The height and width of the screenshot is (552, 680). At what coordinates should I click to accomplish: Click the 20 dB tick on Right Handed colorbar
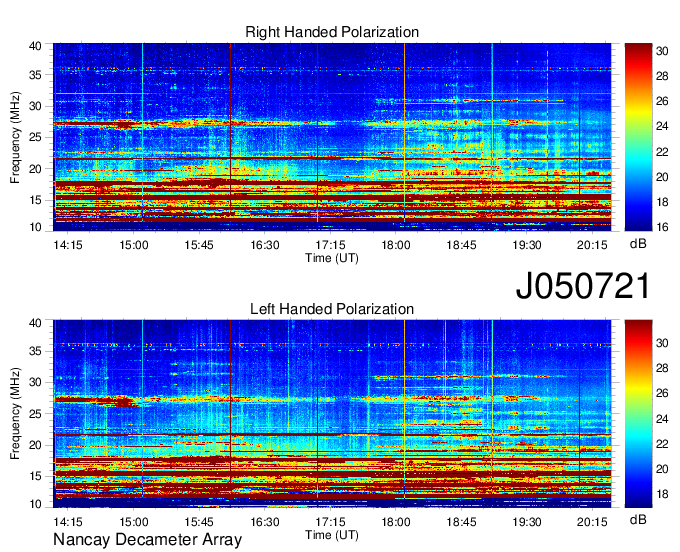[662, 177]
